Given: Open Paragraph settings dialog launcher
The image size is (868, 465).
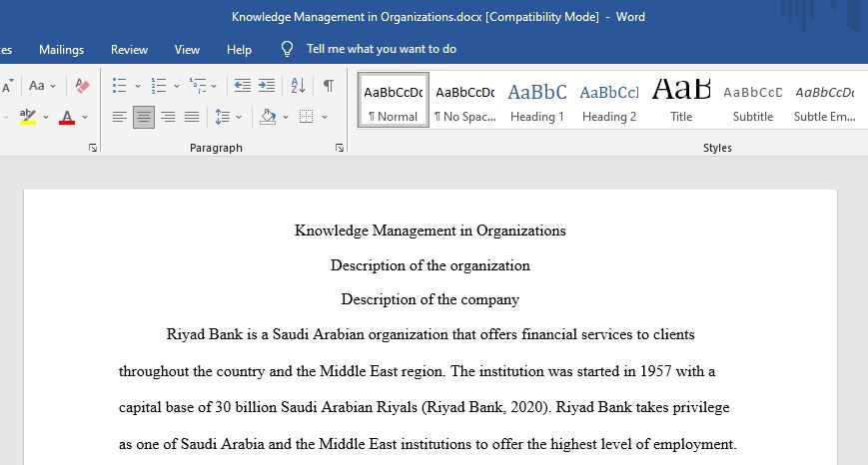Looking at the screenshot, I should point(340,148).
